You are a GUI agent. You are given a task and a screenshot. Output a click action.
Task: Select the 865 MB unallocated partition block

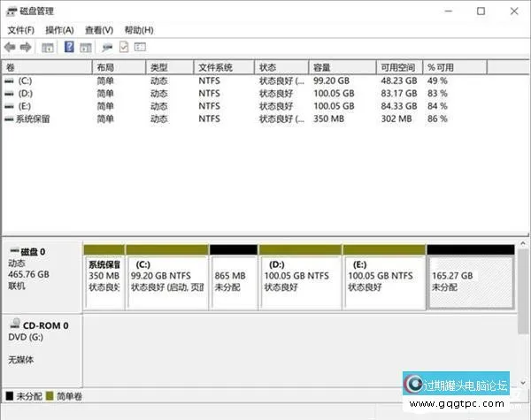234,280
